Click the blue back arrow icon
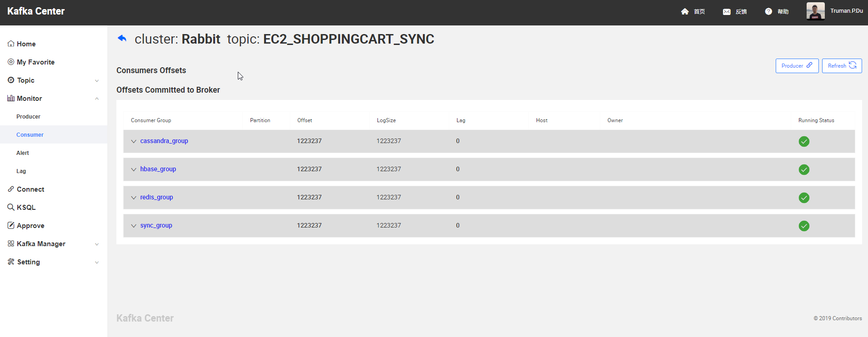Viewport: 868px width, 337px height. pyautogui.click(x=122, y=39)
